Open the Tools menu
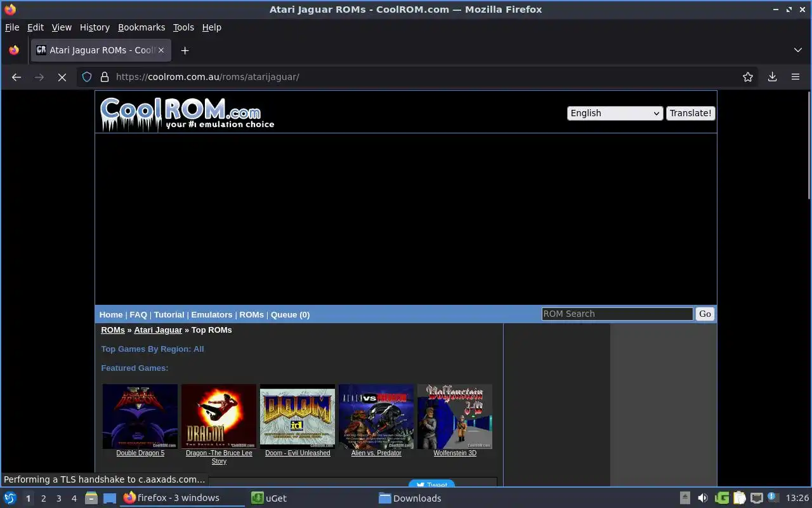Screen dimensions: 812x508 coord(183,27)
